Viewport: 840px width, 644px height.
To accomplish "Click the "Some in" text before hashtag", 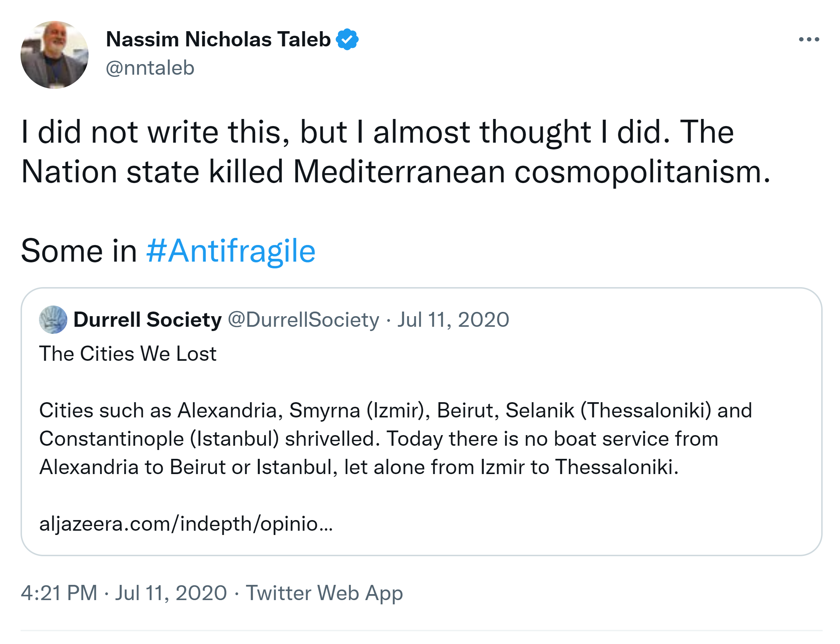I will click(79, 251).
